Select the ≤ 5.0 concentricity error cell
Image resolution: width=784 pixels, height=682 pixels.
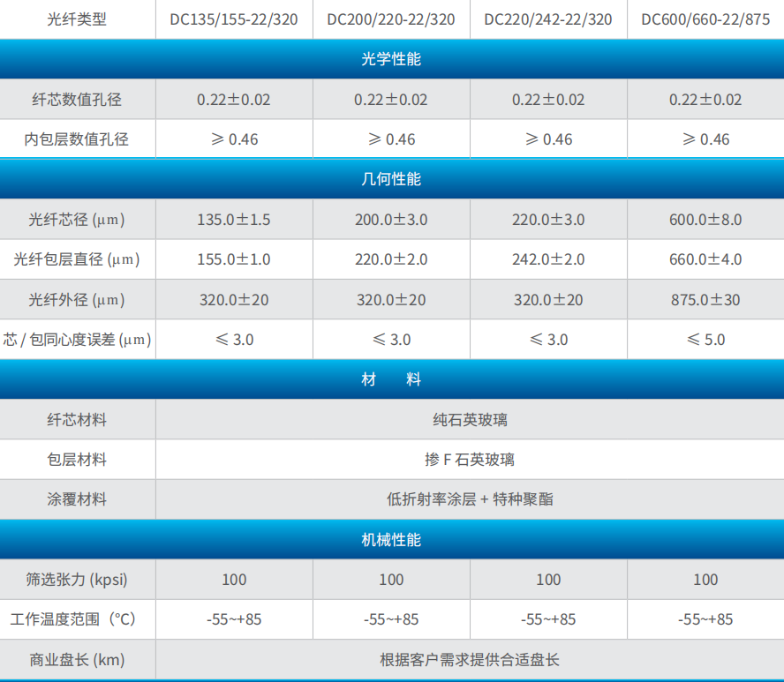tap(705, 340)
